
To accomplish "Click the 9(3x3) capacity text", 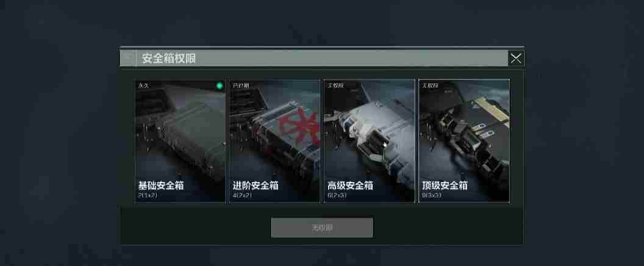I will click(432, 196).
